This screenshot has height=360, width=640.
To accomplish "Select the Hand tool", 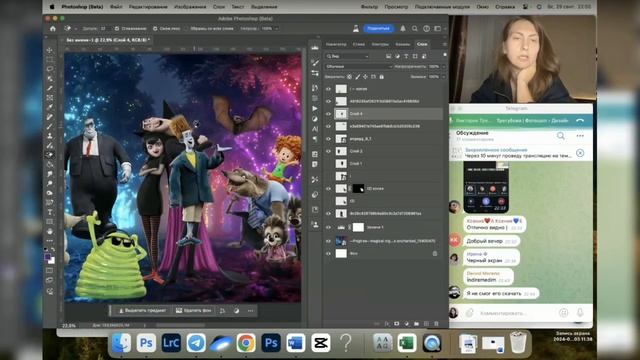I will click(x=50, y=231).
